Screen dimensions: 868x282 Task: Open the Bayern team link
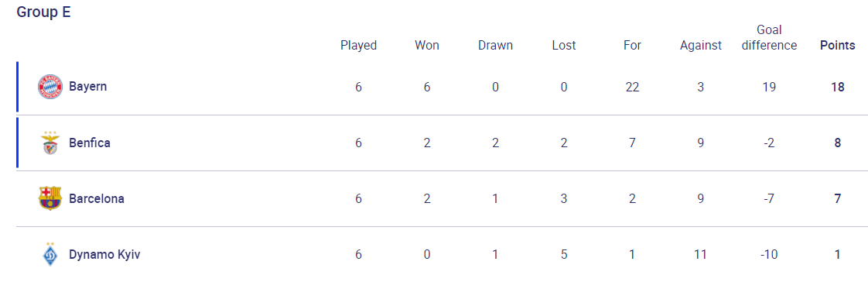[88, 87]
